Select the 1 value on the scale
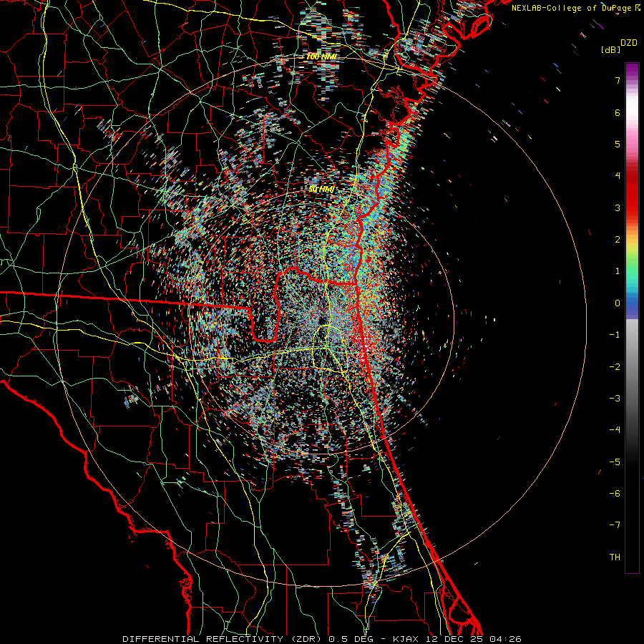This screenshot has height=644, width=644. 618,271
